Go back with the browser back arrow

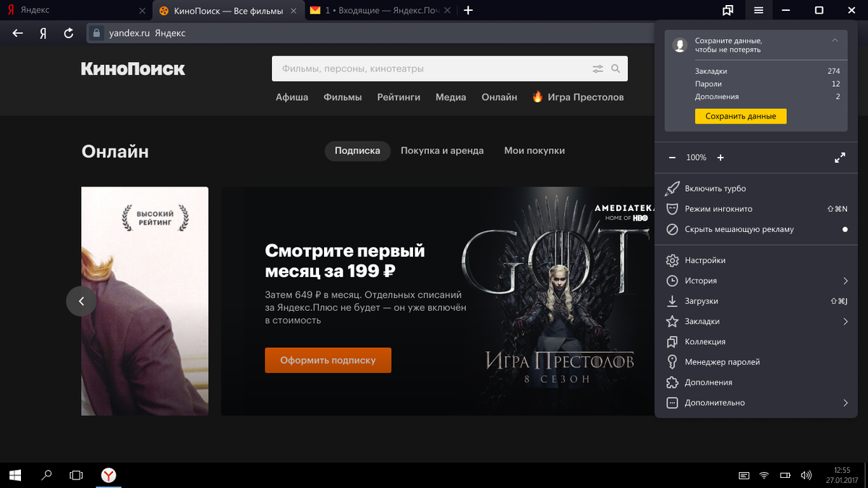point(18,33)
